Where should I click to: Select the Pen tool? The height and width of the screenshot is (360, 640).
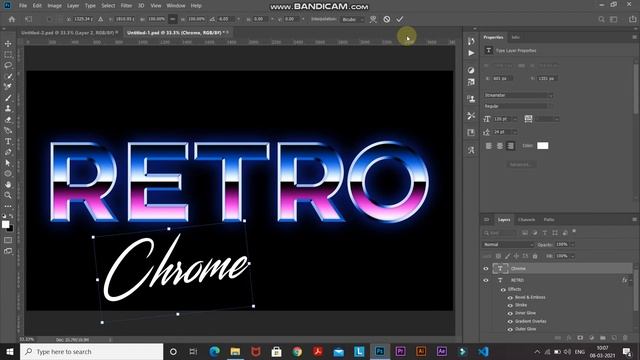point(8,152)
